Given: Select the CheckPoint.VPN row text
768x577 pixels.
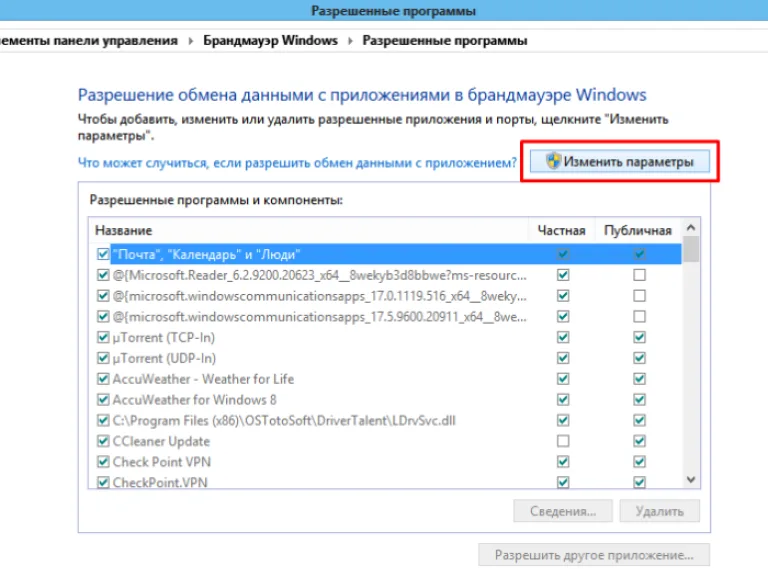Looking at the screenshot, I should [160, 482].
